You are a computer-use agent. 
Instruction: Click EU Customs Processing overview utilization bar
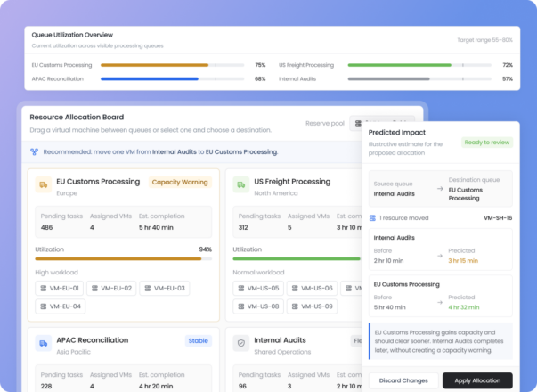(x=172, y=65)
